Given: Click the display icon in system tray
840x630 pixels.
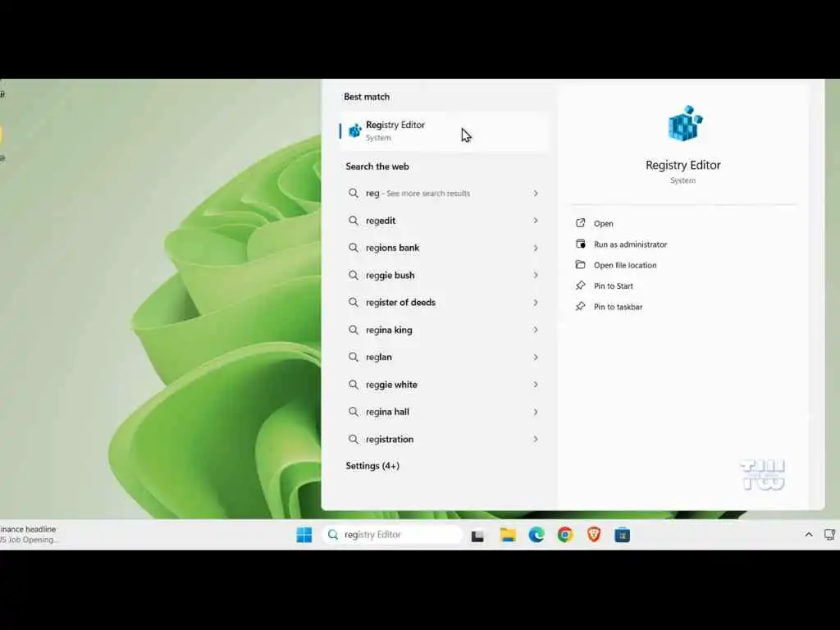Looking at the screenshot, I should [830, 535].
